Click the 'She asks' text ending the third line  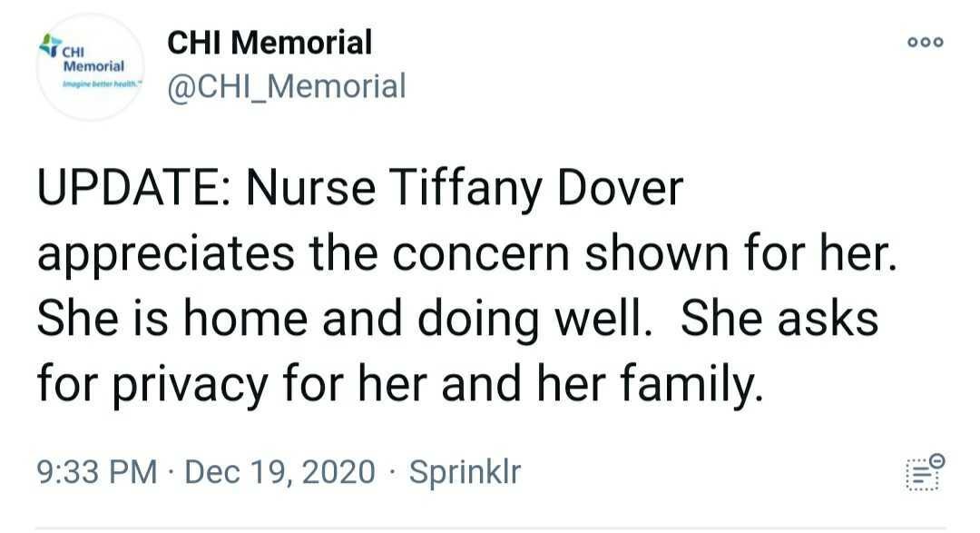coord(779,317)
